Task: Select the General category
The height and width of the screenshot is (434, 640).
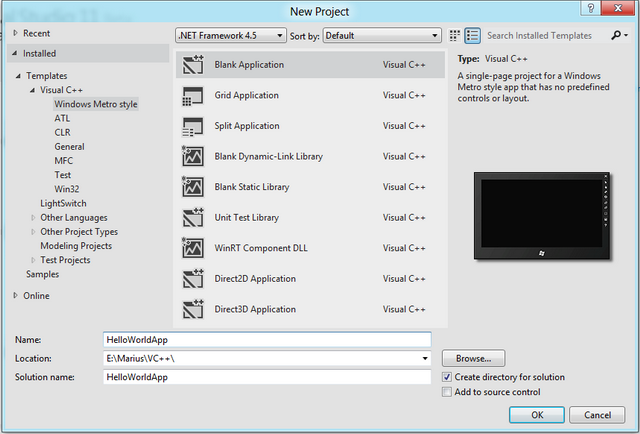Action: coord(69,147)
